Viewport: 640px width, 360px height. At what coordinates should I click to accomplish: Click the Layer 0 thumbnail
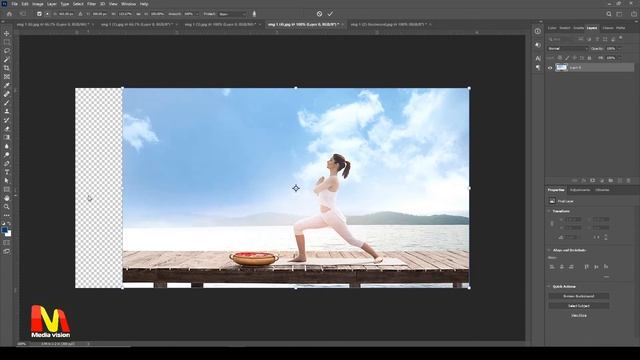click(x=562, y=68)
